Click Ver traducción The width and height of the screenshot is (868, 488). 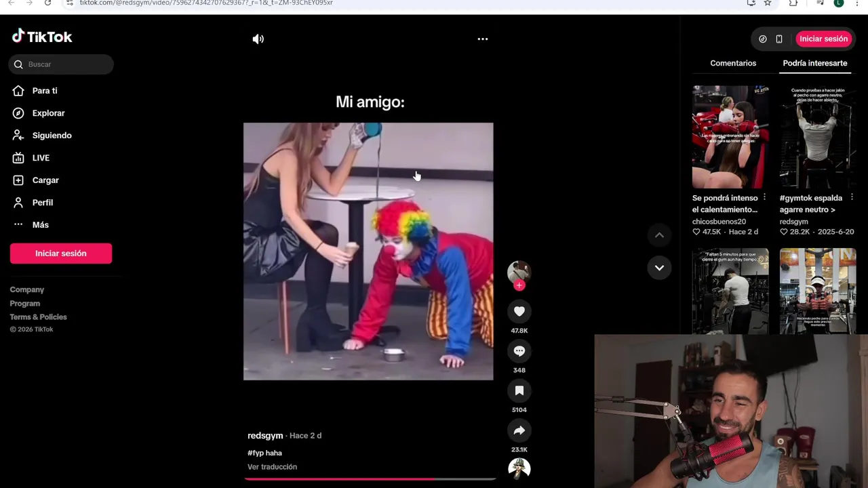tap(273, 467)
